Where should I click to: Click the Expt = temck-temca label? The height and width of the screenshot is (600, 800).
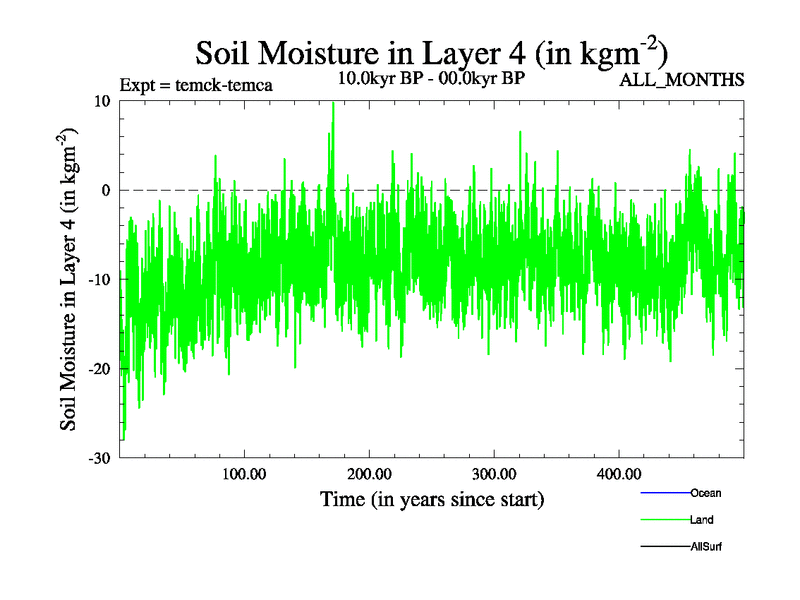tap(196, 85)
